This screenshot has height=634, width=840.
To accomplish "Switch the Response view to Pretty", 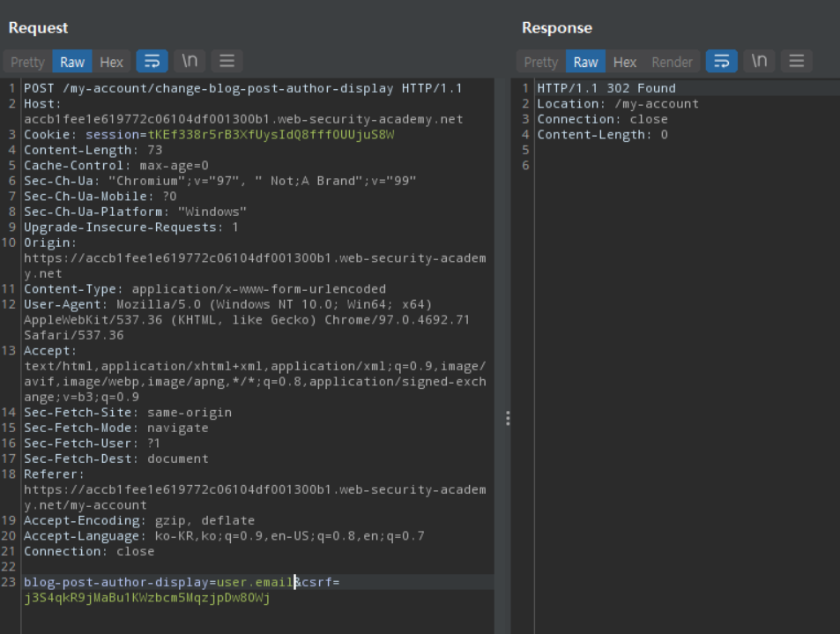I will pos(540,62).
